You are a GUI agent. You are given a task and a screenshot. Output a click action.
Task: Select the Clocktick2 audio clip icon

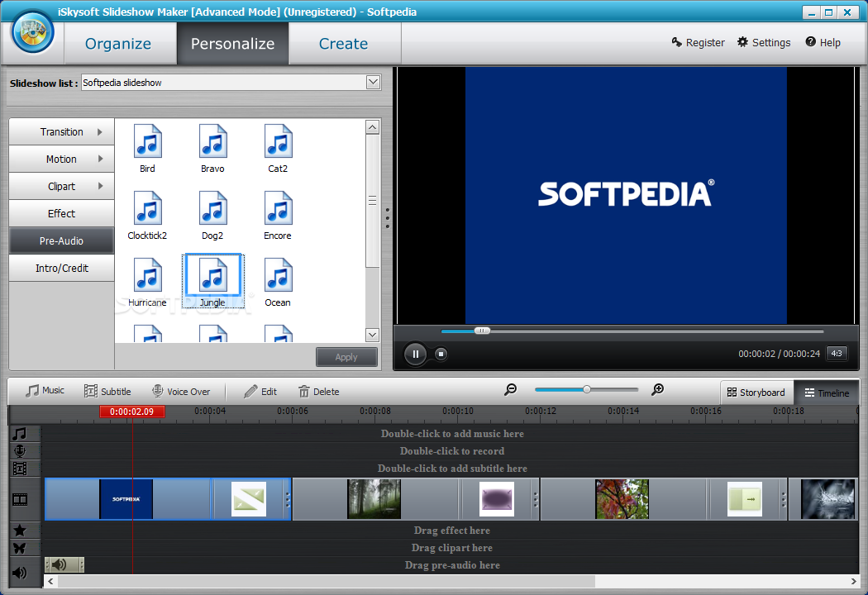(147, 208)
